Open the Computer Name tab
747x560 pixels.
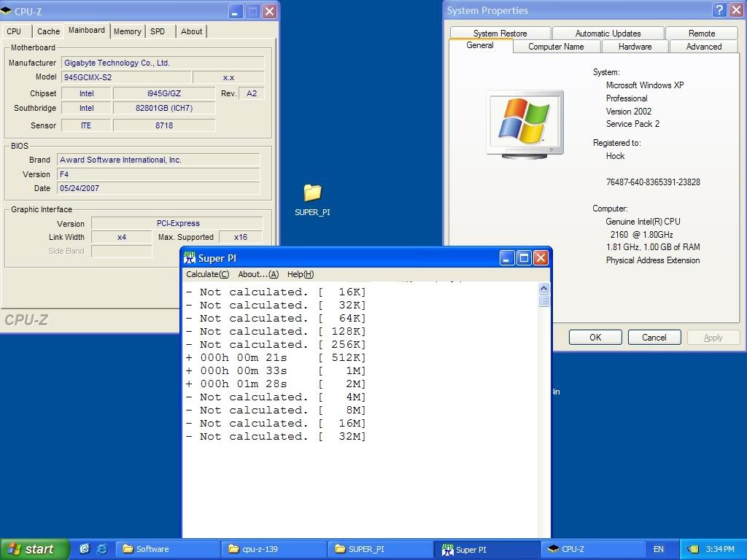pyautogui.click(x=556, y=47)
